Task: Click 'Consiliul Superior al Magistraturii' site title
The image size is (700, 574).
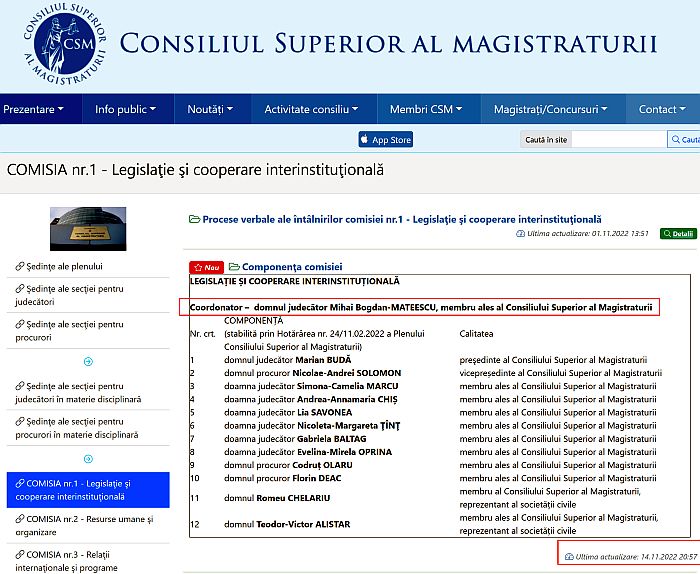Action: pyautogui.click(x=388, y=44)
